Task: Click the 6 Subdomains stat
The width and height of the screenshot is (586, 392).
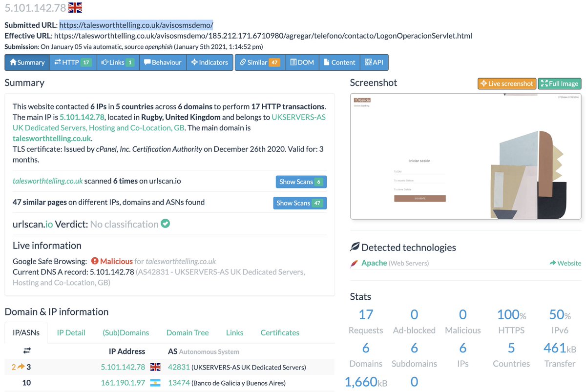Action: [x=414, y=355]
